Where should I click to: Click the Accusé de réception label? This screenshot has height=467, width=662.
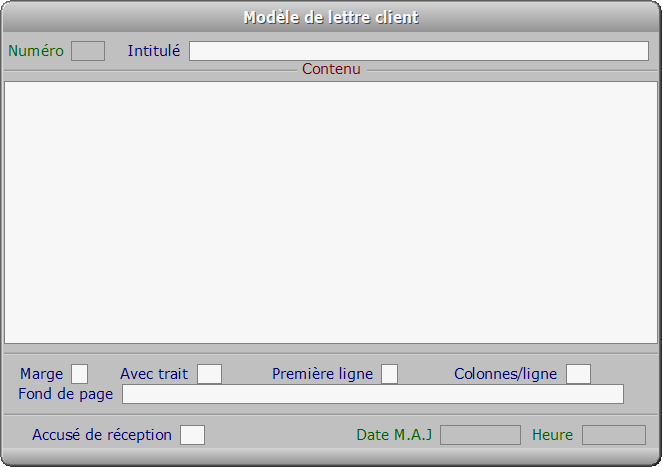tap(102, 435)
